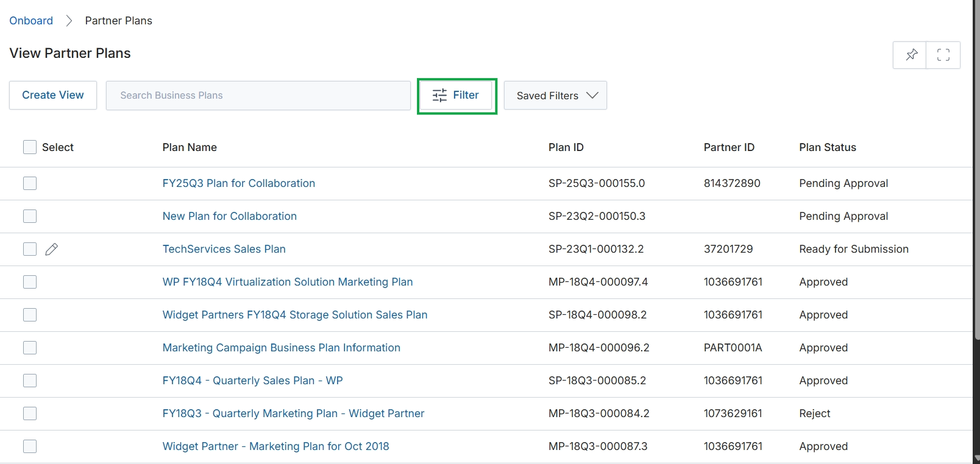Click Partner Plans breadcrumb text
Viewport: 980px width, 464px height.
click(x=119, y=21)
